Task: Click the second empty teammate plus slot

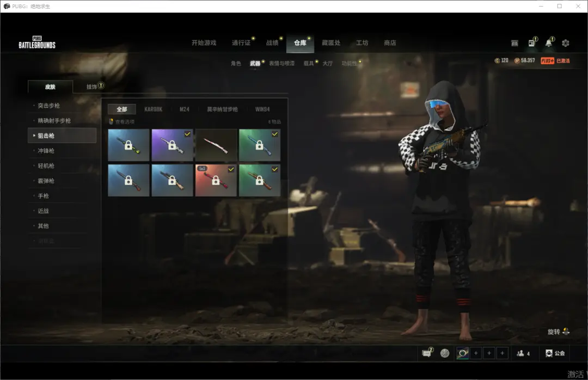Action: click(489, 353)
